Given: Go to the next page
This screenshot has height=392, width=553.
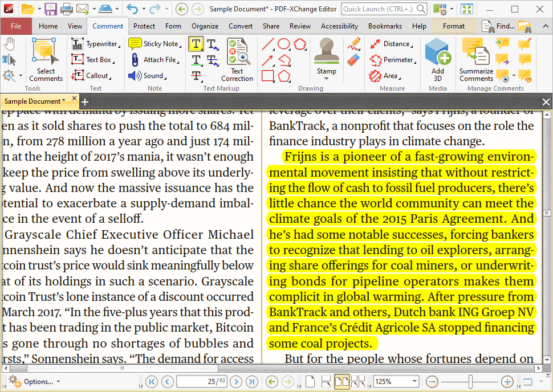Looking at the screenshot, I should click(236, 381).
